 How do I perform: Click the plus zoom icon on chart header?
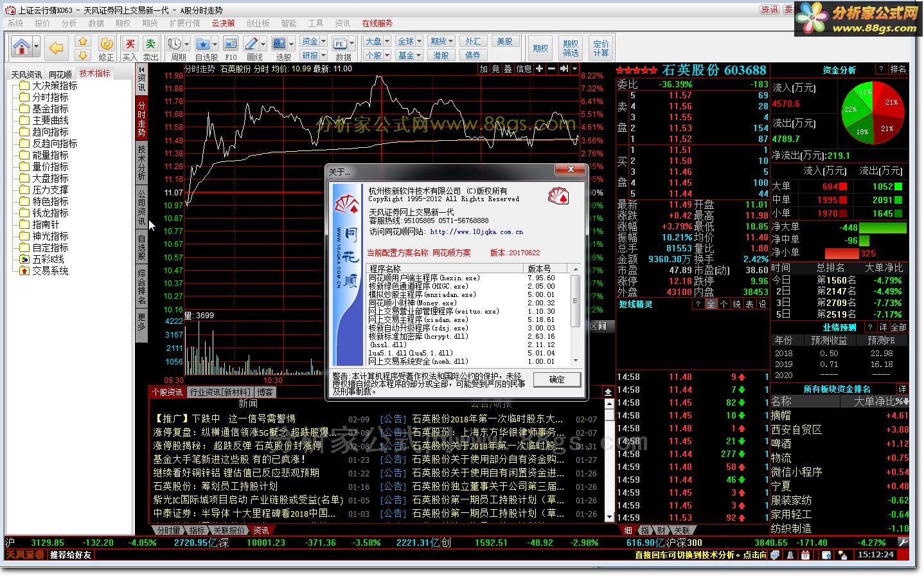click(539, 69)
